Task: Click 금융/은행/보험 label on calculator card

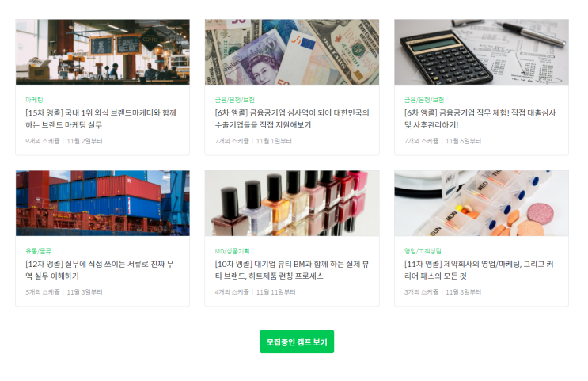Action: coord(424,100)
